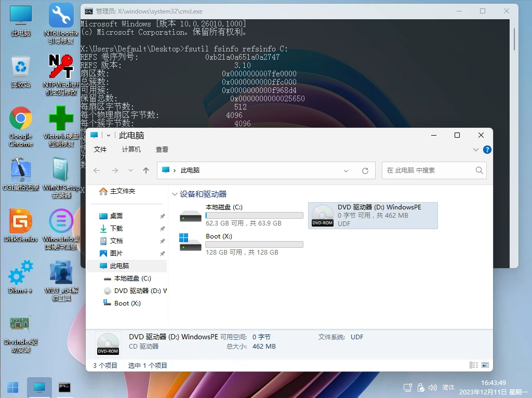The width and height of the screenshot is (532, 398).
Task: Click the forward navigation arrow
Action: pos(115,170)
